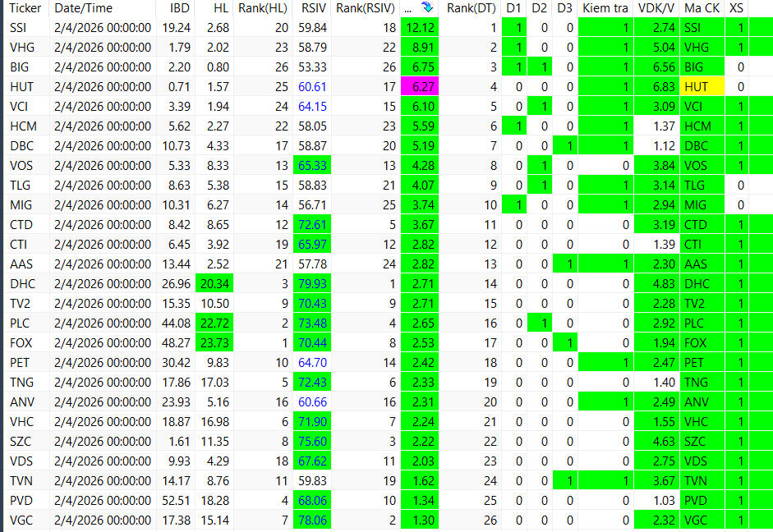
Task: Sort by the Ticker column header
Action: pos(25,8)
